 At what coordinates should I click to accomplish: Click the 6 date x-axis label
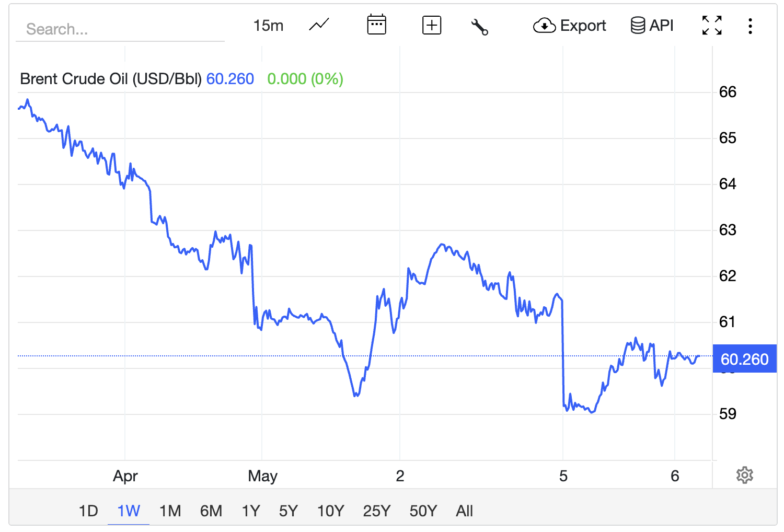point(675,476)
